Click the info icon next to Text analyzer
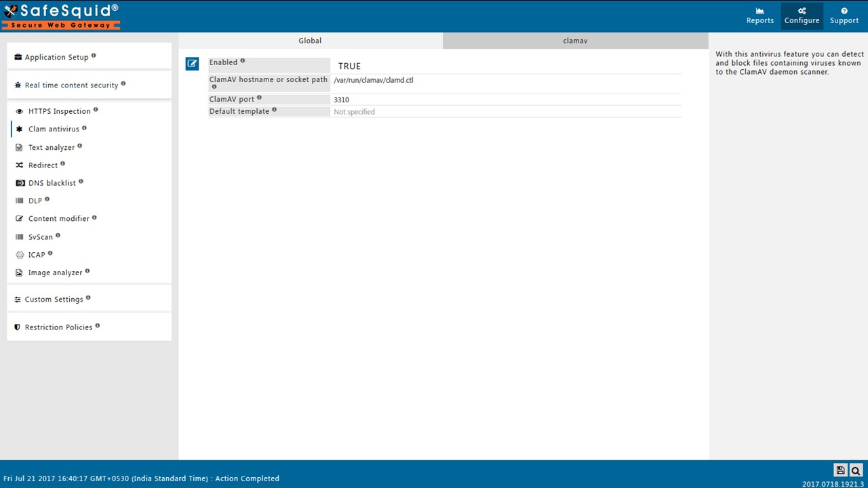Screen dimensions: 868x488 pos(79,146)
